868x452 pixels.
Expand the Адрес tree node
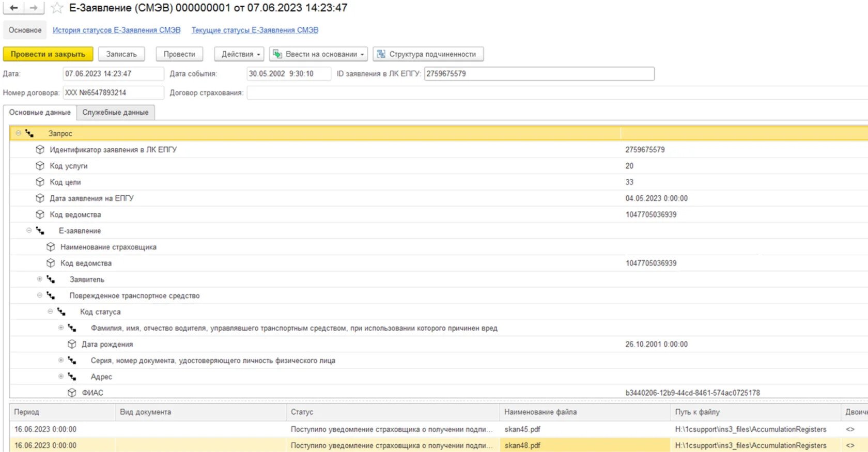click(61, 376)
